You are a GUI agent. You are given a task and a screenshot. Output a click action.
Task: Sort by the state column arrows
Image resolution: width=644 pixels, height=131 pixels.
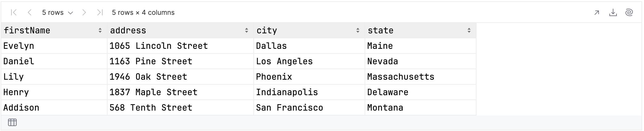coord(469,30)
